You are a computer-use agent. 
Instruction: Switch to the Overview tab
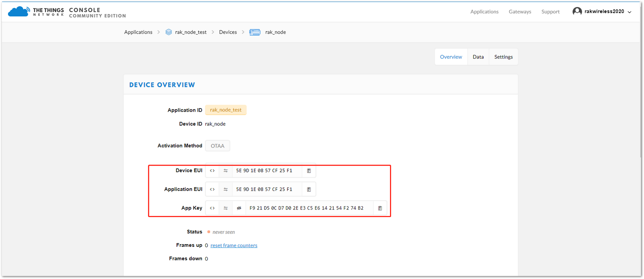coord(451,57)
